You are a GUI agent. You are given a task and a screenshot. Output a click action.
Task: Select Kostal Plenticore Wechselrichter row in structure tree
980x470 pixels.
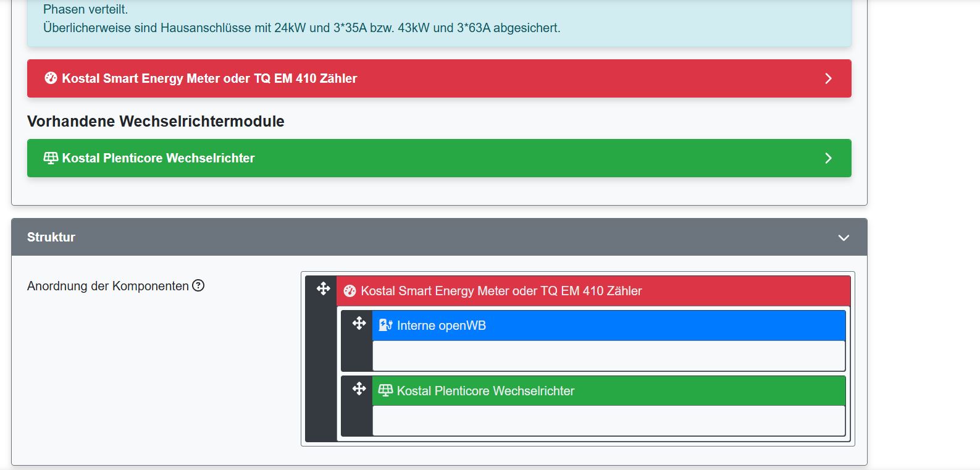pos(609,391)
